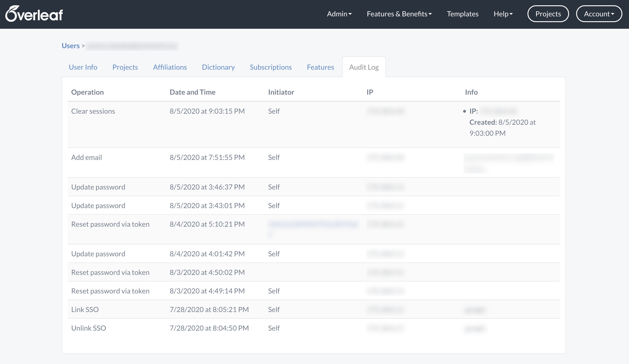Open the Admin dropdown menu
The image size is (629, 364).
[x=339, y=14]
